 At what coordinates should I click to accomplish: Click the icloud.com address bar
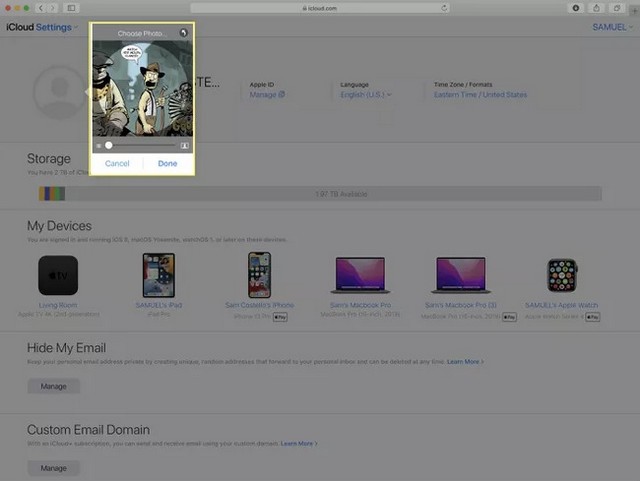coord(320,8)
